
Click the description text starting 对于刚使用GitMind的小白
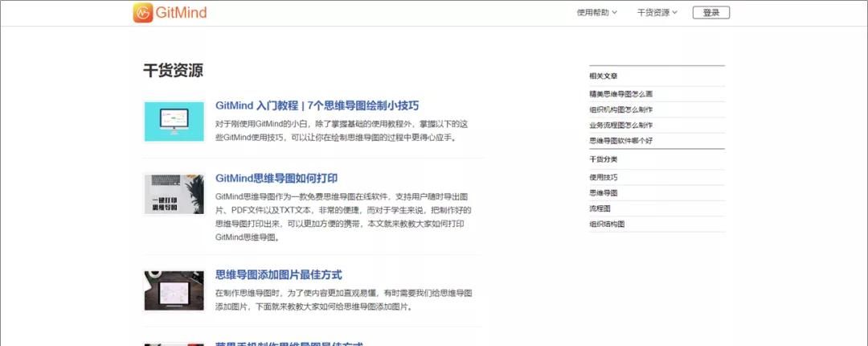(x=342, y=131)
